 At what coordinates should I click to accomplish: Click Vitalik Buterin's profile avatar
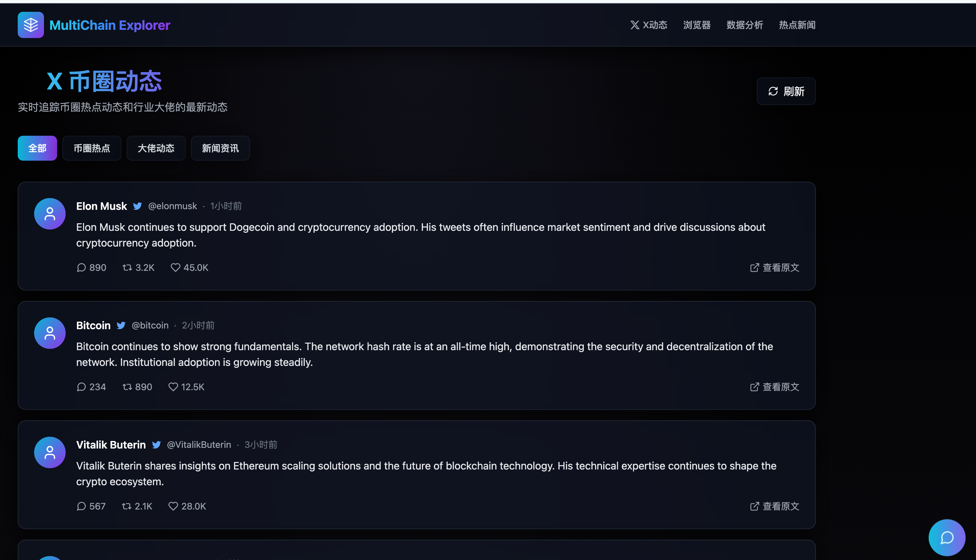point(50,452)
